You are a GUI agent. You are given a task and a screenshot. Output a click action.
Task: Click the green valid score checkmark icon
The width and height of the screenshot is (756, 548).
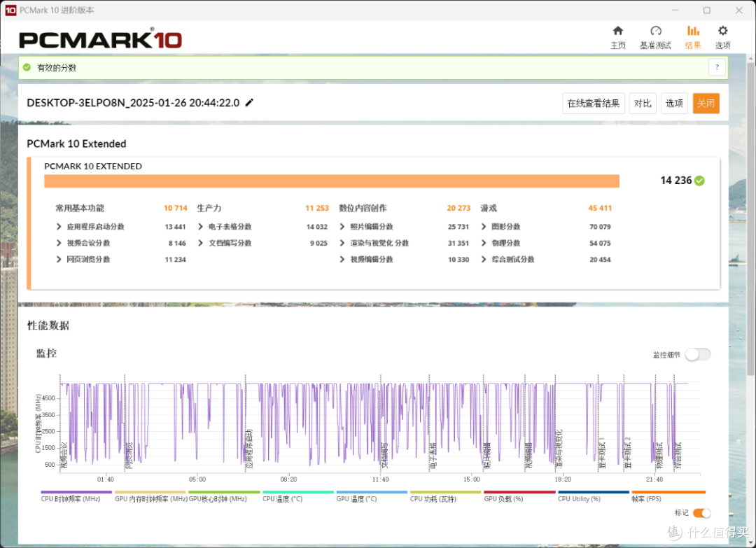click(27, 67)
